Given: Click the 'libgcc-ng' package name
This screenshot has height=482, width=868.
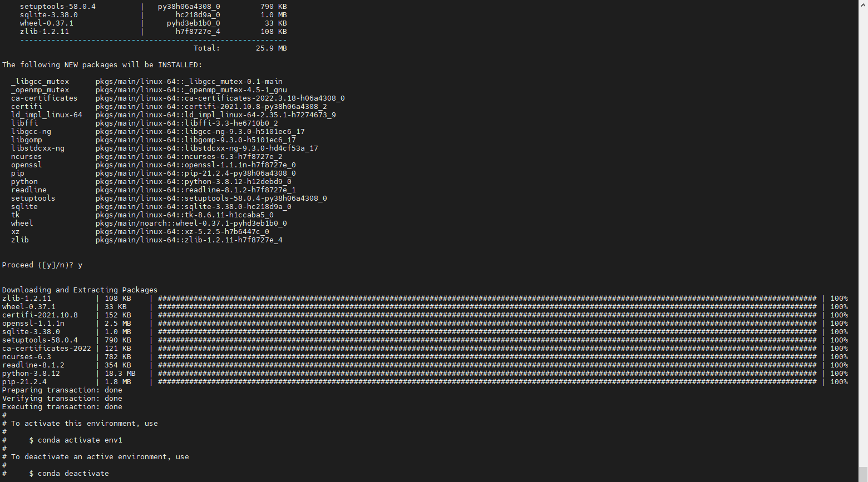Looking at the screenshot, I should (x=31, y=132).
